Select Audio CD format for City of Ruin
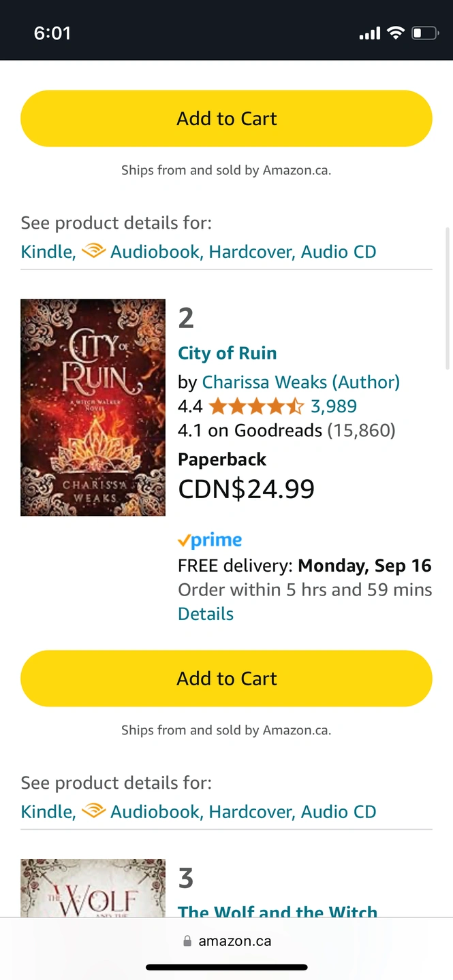The width and height of the screenshot is (453, 980). [338, 812]
